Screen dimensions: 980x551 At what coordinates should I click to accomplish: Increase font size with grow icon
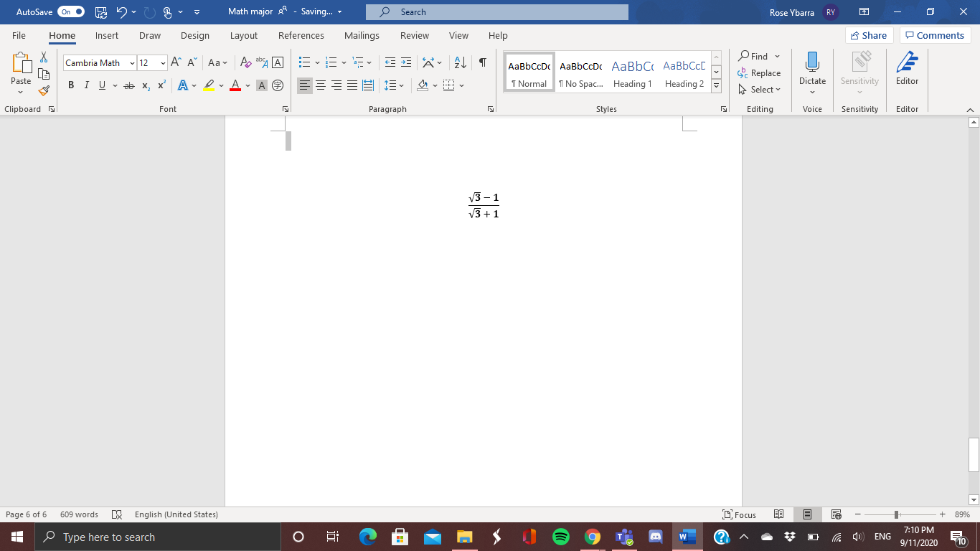tap(176, 62)
